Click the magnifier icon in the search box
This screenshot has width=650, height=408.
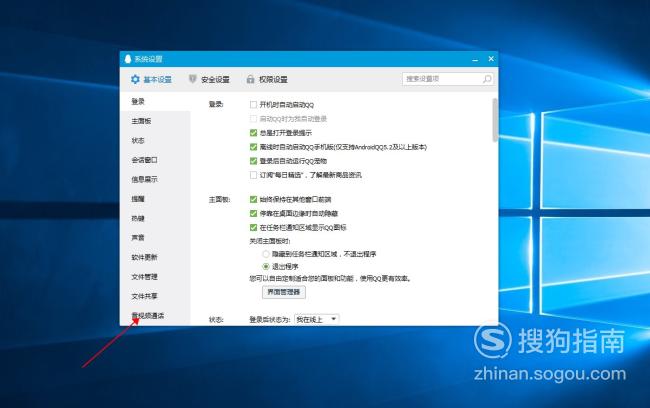[487, 79]
